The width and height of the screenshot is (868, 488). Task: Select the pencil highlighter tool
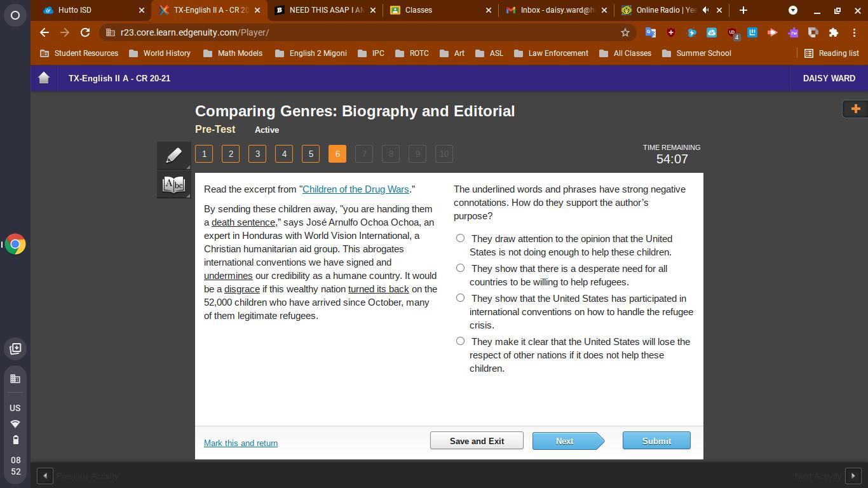[x=173, y=156]
